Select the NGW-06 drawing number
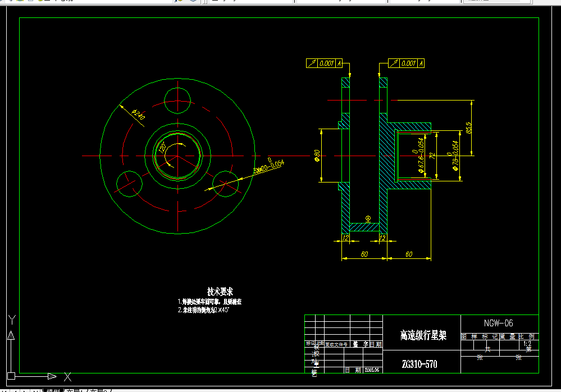This screenshot has width=561, height=392. pos(499,323)
